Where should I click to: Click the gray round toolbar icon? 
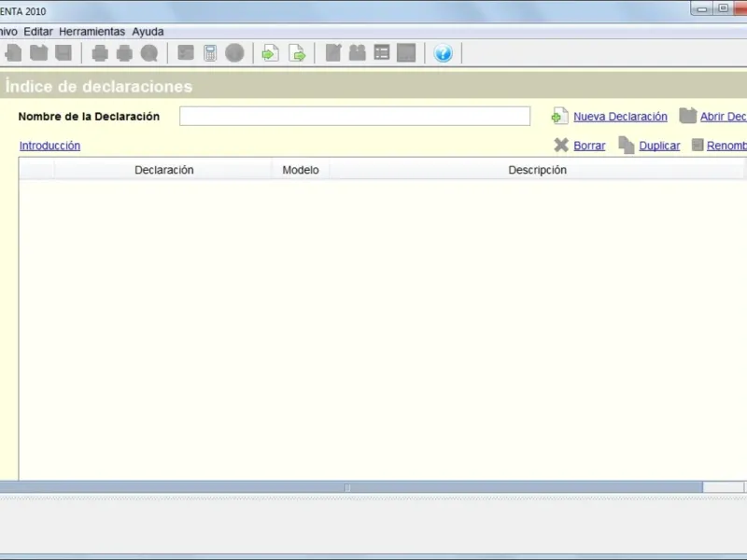click(x=234, y=53)
